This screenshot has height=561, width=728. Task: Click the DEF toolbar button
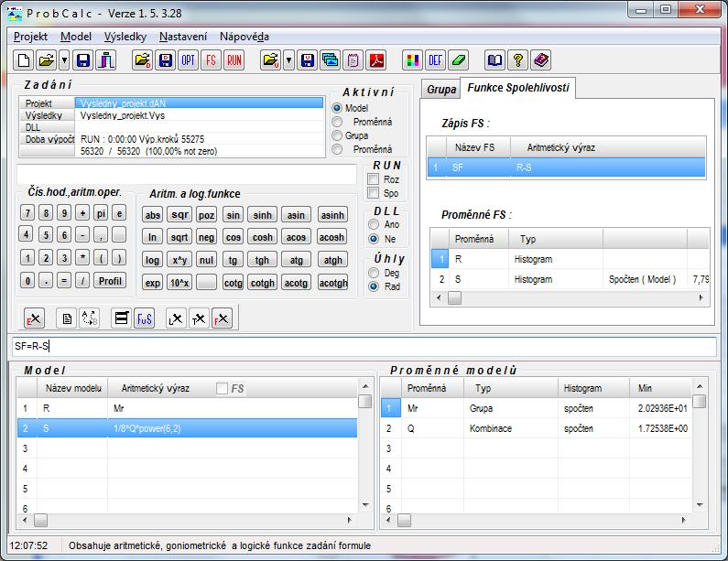[x=435, y=60]
